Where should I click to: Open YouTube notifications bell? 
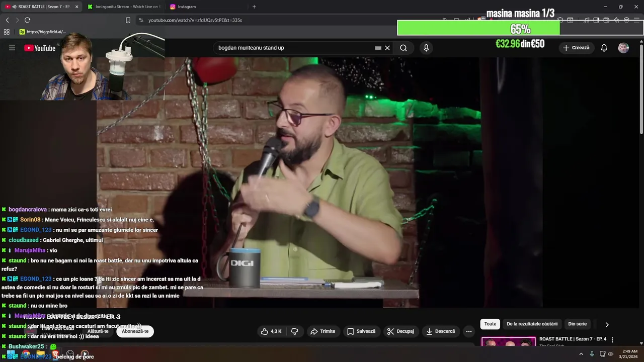[604, 48]
